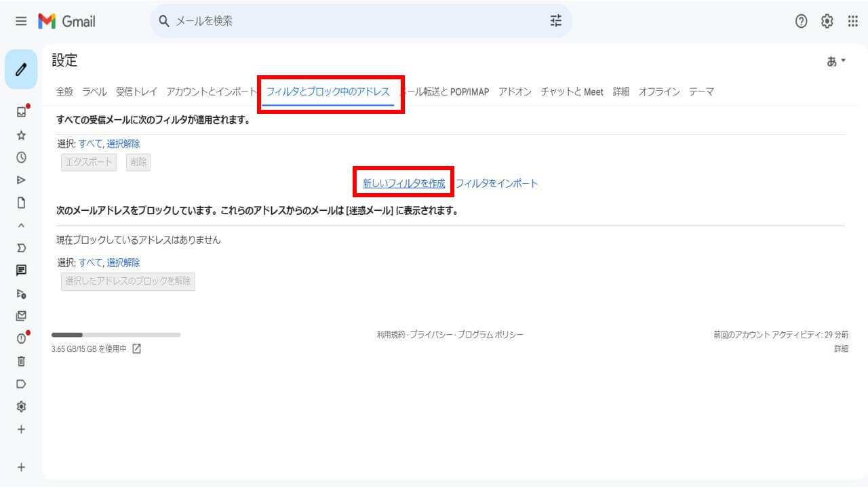
Task: Click the lowest plus icon in sidebar
Action: click(21, 467)
